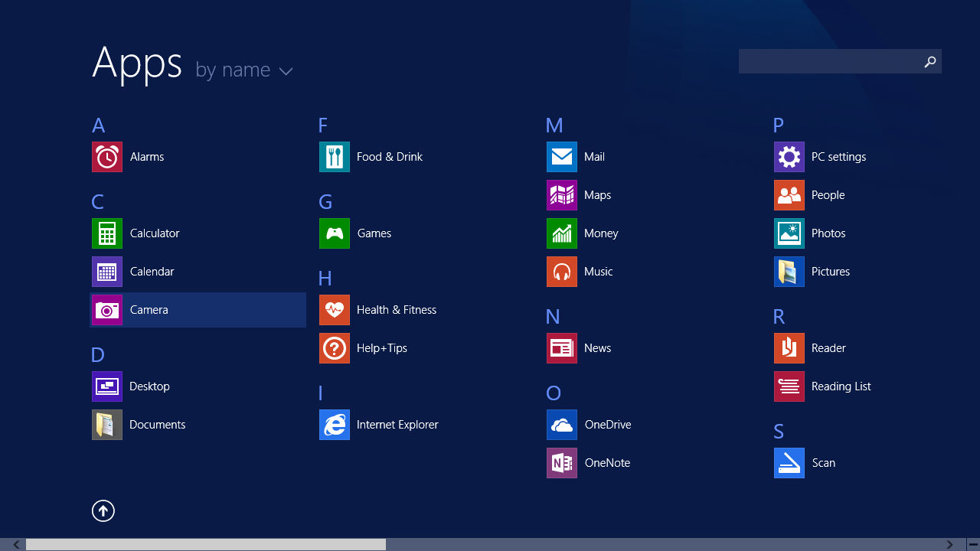This screenshot has height=551, width=980.
Task: Open the Photos app icon
Action: pyautogui.click(x=789, y=233)
